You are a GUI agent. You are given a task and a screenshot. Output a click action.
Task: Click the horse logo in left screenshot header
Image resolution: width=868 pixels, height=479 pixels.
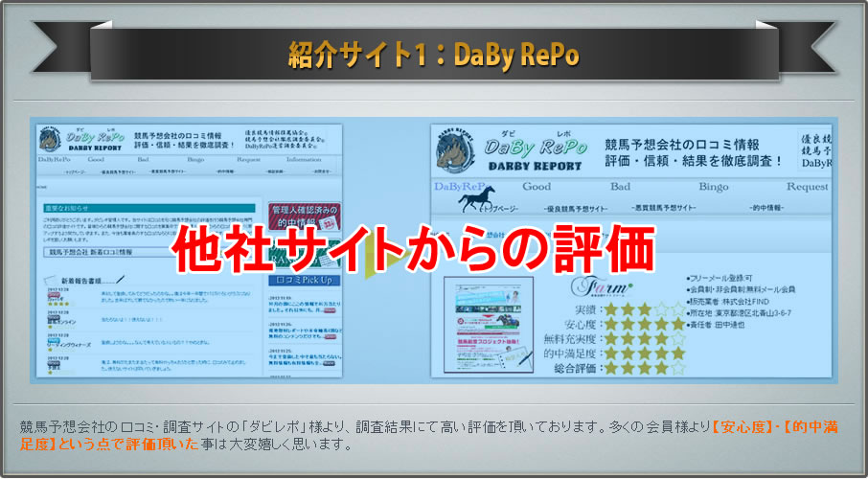coord(50,140)
